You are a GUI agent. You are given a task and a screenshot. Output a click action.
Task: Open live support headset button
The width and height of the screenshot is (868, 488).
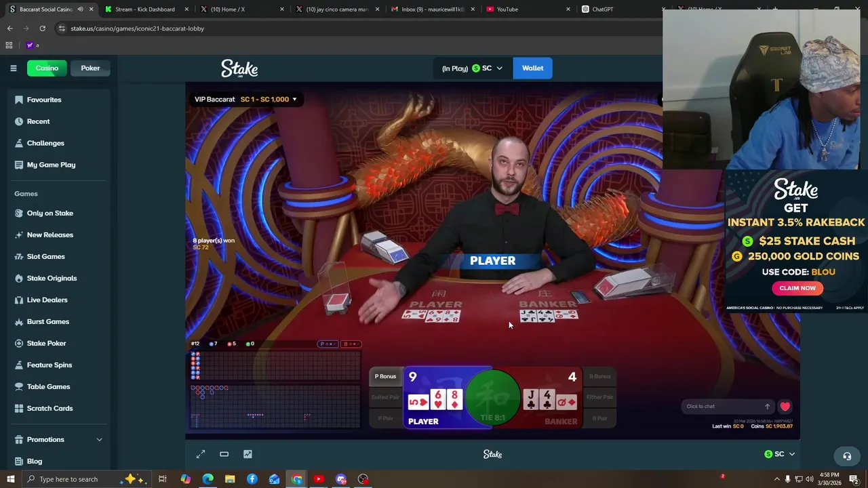(x=847, y=456)
